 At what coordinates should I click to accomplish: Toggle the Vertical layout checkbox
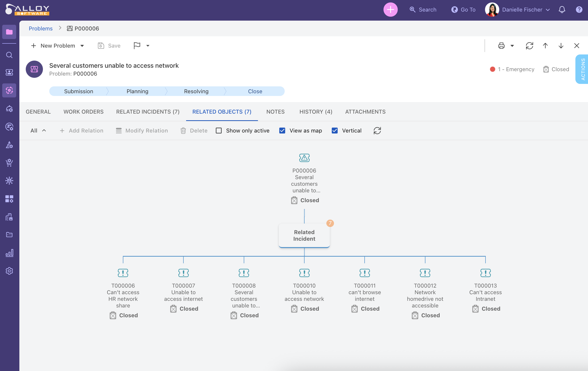pyautogui.click(x=335, y=131)
